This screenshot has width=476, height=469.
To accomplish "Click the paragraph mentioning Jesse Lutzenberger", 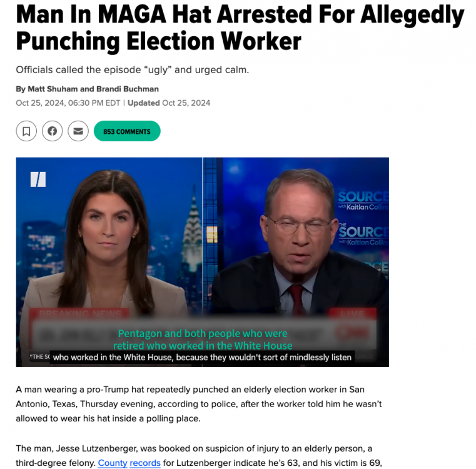I will (x=199, y=456).
